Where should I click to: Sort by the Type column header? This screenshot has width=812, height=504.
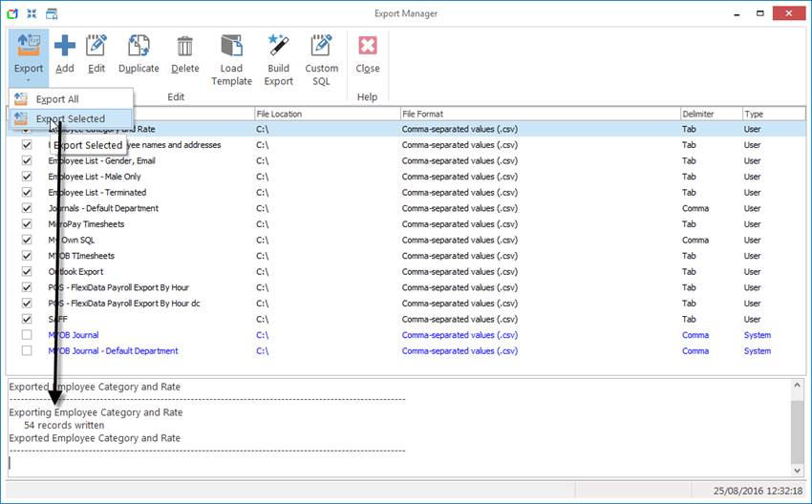pyautogui.click(x=774, y=114)
